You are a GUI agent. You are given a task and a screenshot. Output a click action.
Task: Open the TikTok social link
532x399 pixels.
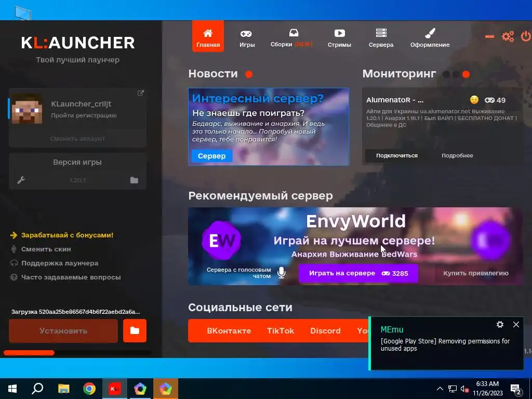click(281, 331)
